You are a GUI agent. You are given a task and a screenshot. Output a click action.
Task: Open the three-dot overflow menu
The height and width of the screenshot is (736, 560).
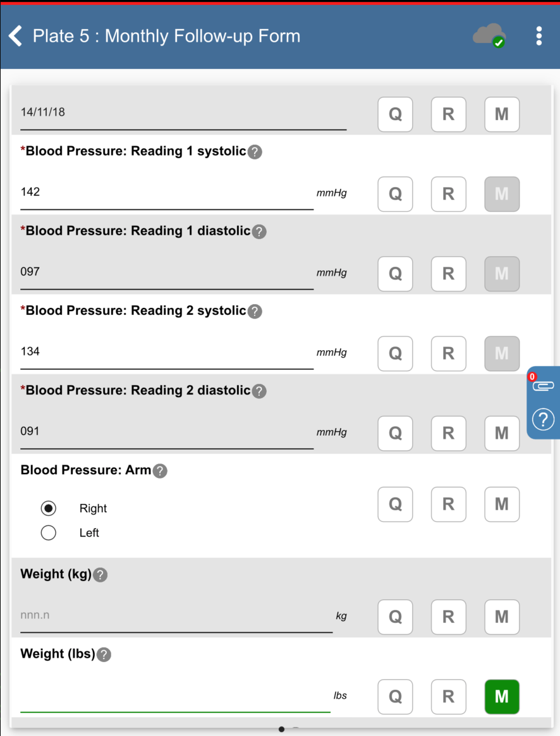pyautogui.click(x=539, y=36)
